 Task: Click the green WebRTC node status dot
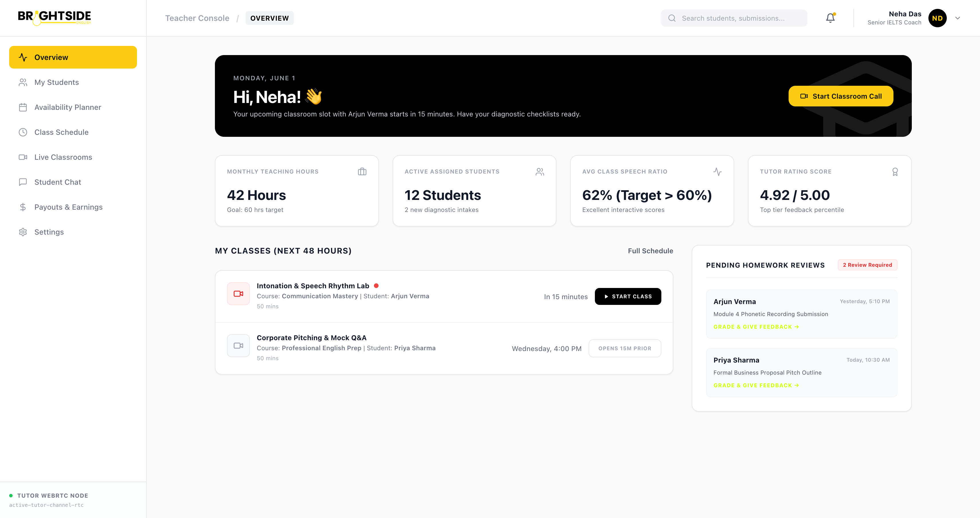coord(11,496)
